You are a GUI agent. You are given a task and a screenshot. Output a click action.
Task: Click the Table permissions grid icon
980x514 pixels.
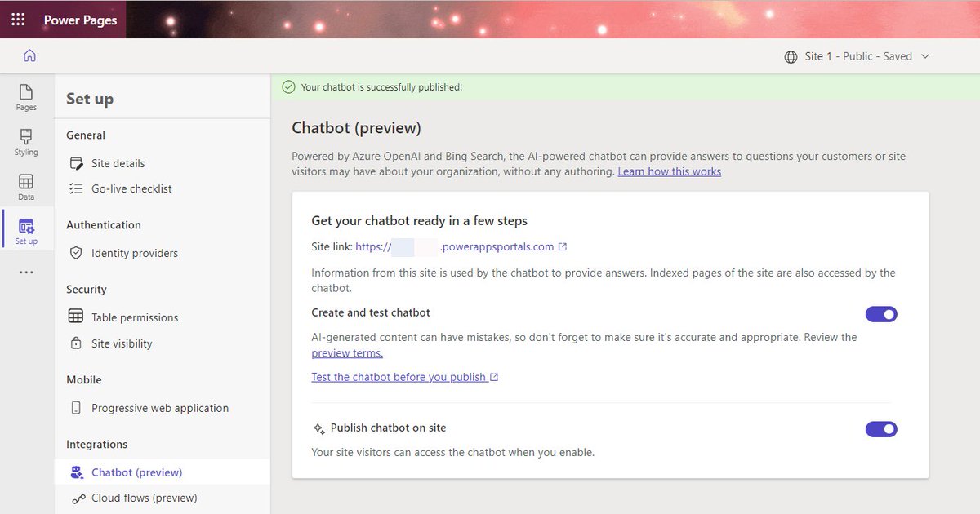[x=76, y=317]
